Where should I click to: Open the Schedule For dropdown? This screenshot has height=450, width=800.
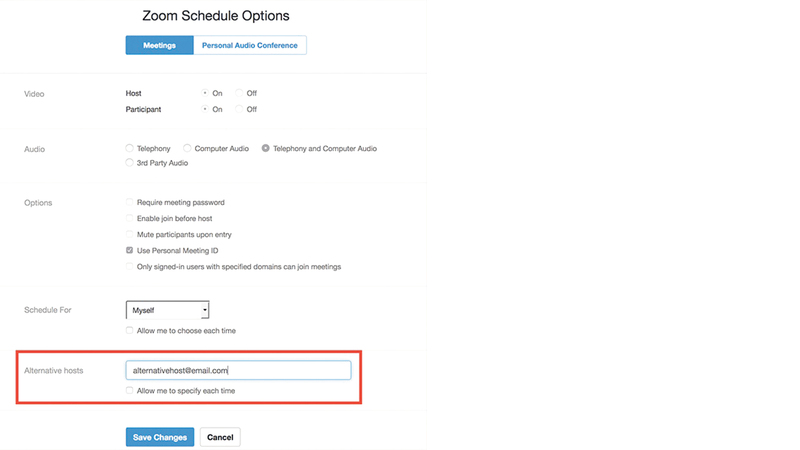pos(167,310)
